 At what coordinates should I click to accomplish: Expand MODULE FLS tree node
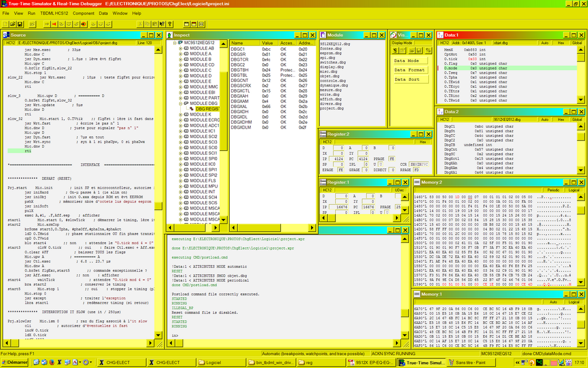180,180
